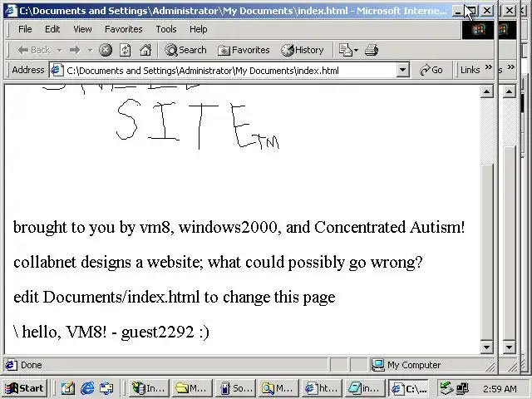Click the 'edit Documents/index.html' text line
Screen dimensions: 532x399
pyautogui.click(x=175, y=298)
